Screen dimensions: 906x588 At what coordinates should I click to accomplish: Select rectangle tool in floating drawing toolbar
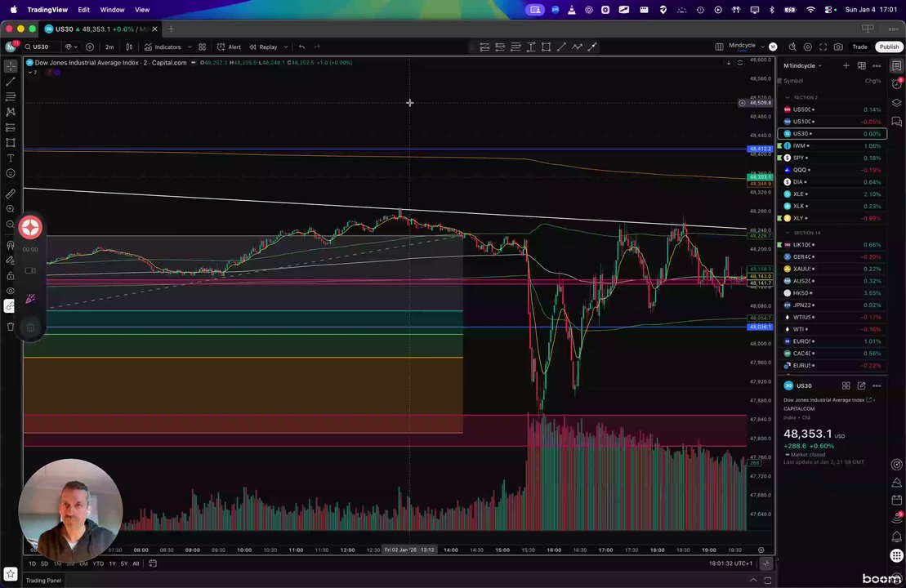[546, 47]
